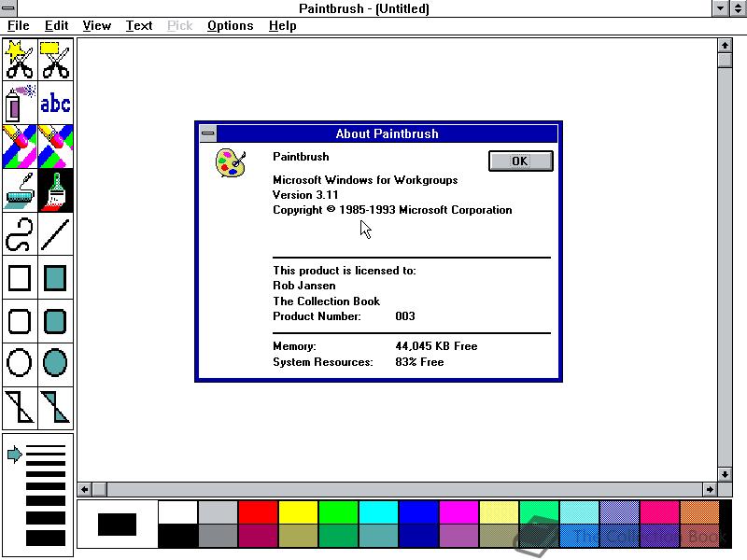The width and height of the screenshot is (747, 560).
Task: Select the Filled Circle/Ellipse tool
Action: (x=56, y=364)
